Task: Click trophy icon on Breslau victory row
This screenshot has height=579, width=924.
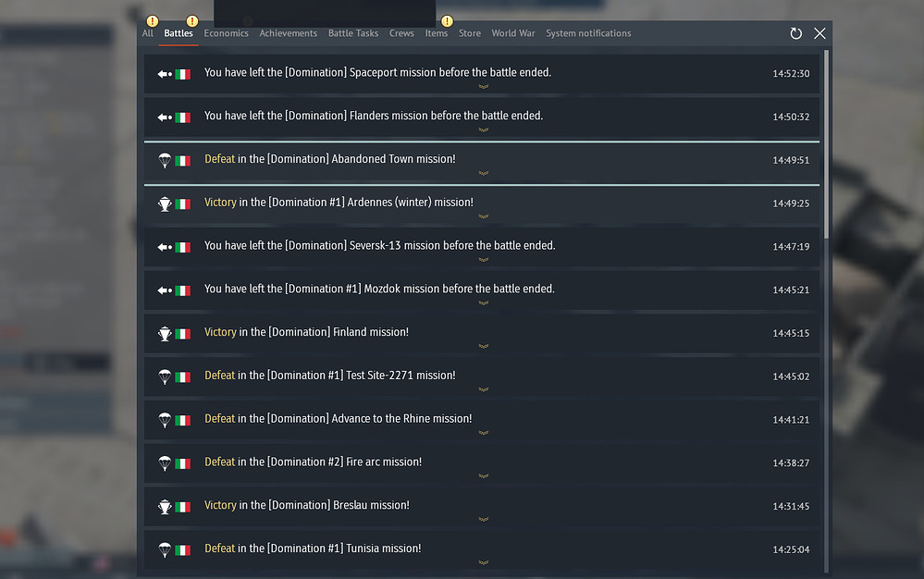Action: [x=165, y=507]
